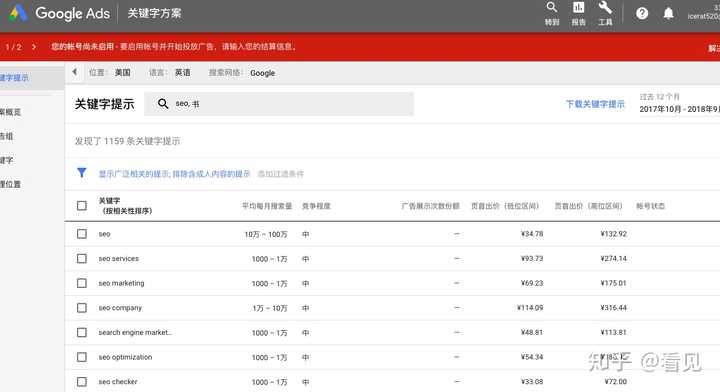Viewport: 720px width, 392px height.
Task: Open the 概览 item in left sidebar
Action: [10, 112]
